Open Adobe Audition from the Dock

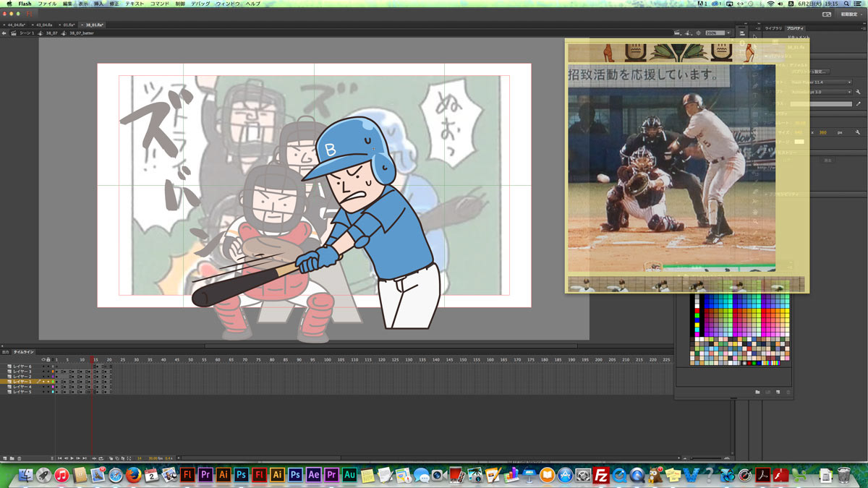click(x=349, y=475)
